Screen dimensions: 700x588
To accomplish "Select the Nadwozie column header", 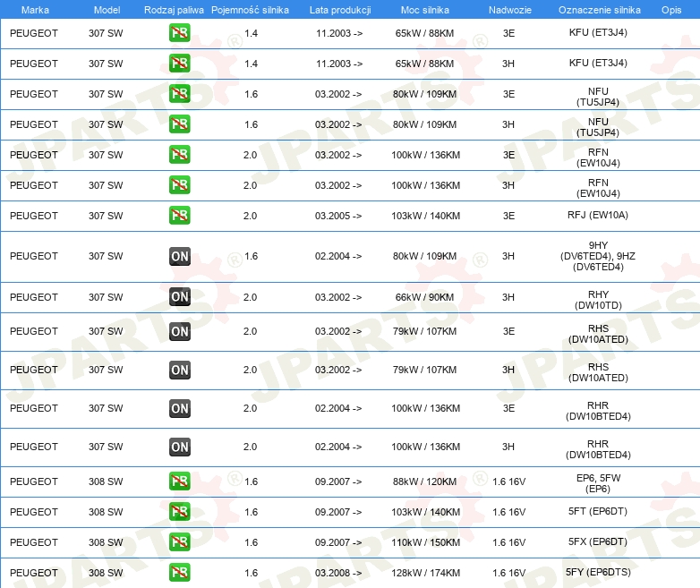I will 510,10.
